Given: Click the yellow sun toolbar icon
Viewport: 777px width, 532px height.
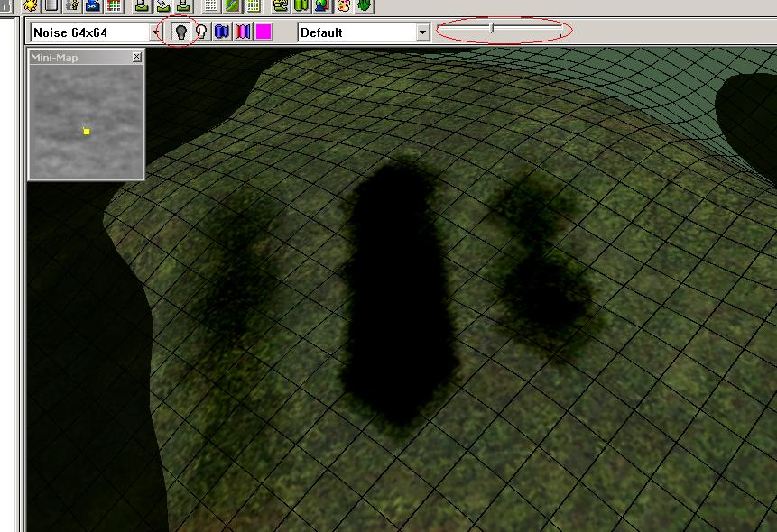Looking at the screenshot, I should tap(31, 6).
